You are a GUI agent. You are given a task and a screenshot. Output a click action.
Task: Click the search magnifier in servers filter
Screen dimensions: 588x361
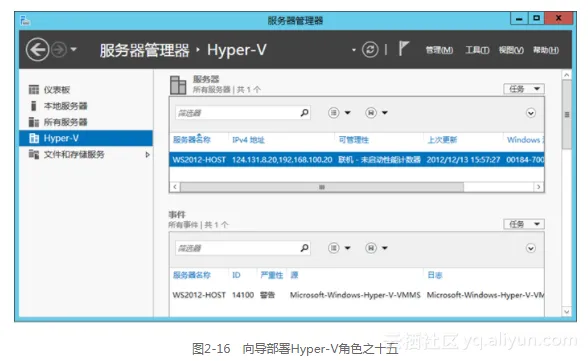[x=305, y=112]
